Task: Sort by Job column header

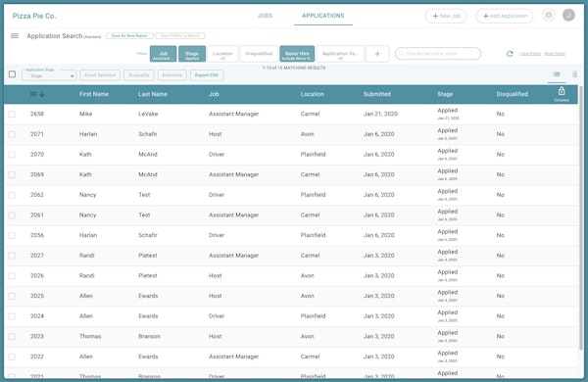Action: pyautogui.click(x=214, y=94)
